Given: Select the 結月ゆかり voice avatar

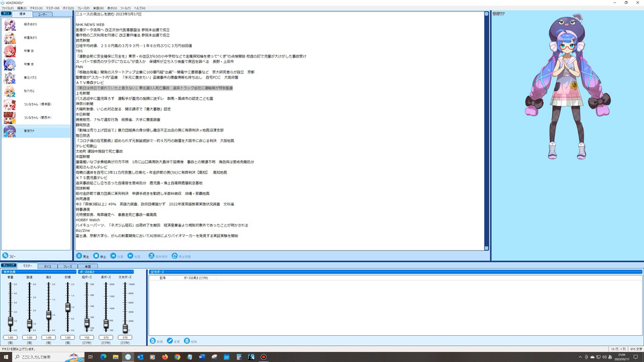Looking at the screenshot, I should pyautogui.click(x=9, y=25).
